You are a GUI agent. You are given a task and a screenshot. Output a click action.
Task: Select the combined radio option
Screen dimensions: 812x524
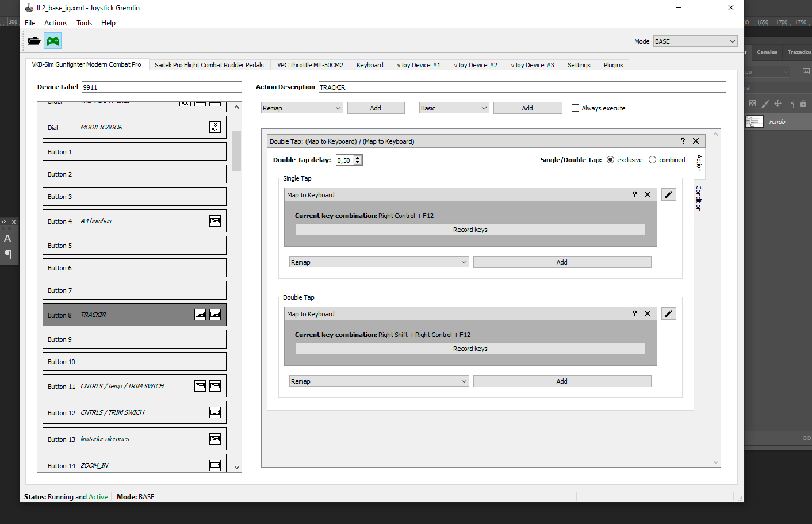tap(652, 160)
